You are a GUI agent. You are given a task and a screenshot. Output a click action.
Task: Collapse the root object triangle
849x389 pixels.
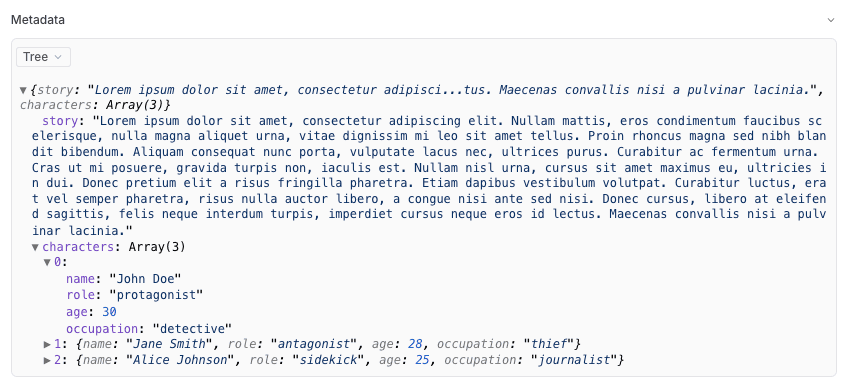[x=23, y=90]
